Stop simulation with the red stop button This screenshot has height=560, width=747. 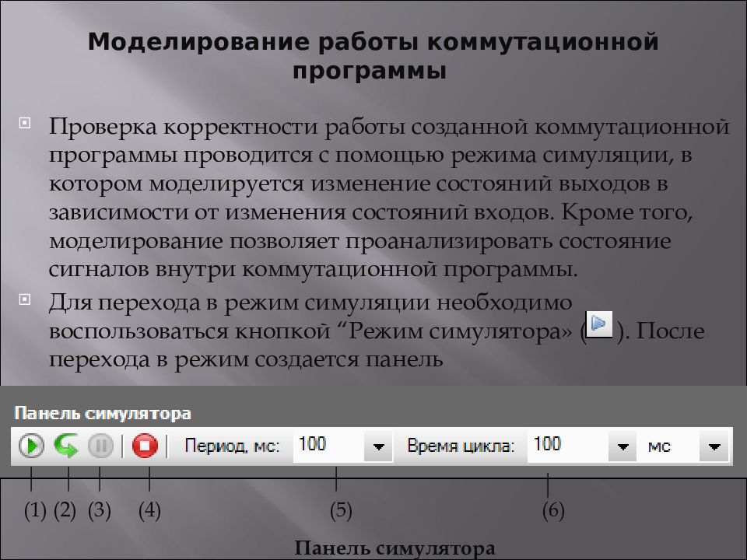click(x=145, y=446)
